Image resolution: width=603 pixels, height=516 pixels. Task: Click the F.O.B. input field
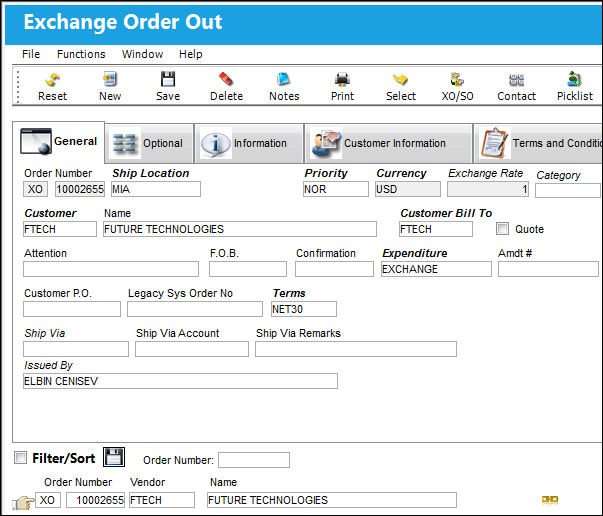click(248, 269)
